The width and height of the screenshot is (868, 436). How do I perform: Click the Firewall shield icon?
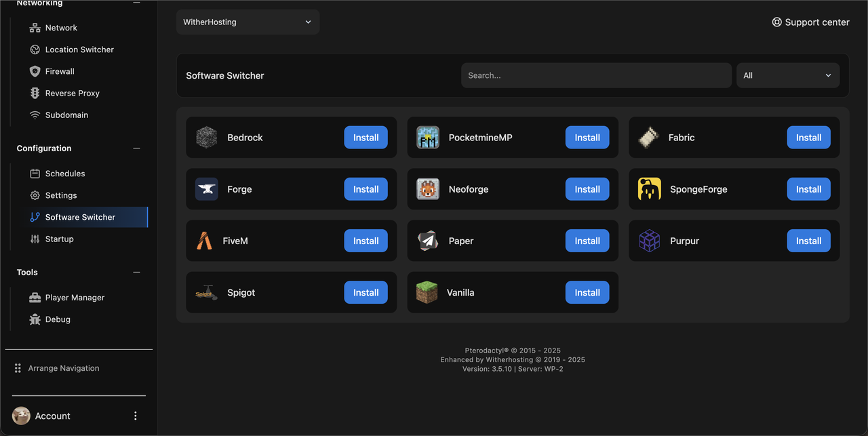(x=35, y=71)
